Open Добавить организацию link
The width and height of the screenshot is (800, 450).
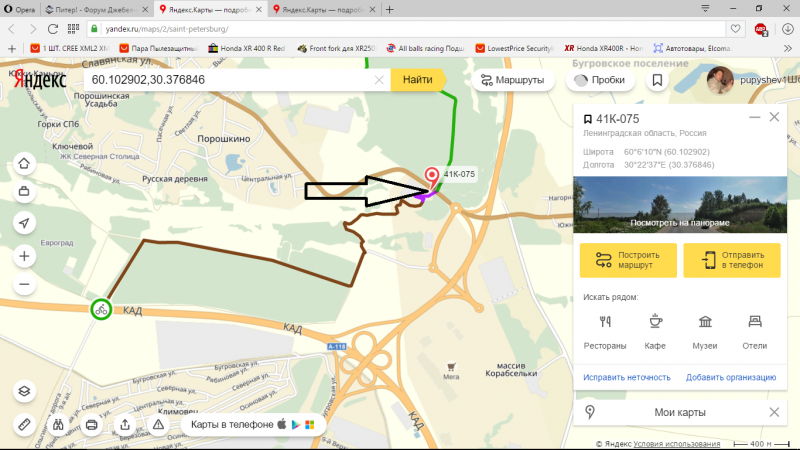point(731,378)
